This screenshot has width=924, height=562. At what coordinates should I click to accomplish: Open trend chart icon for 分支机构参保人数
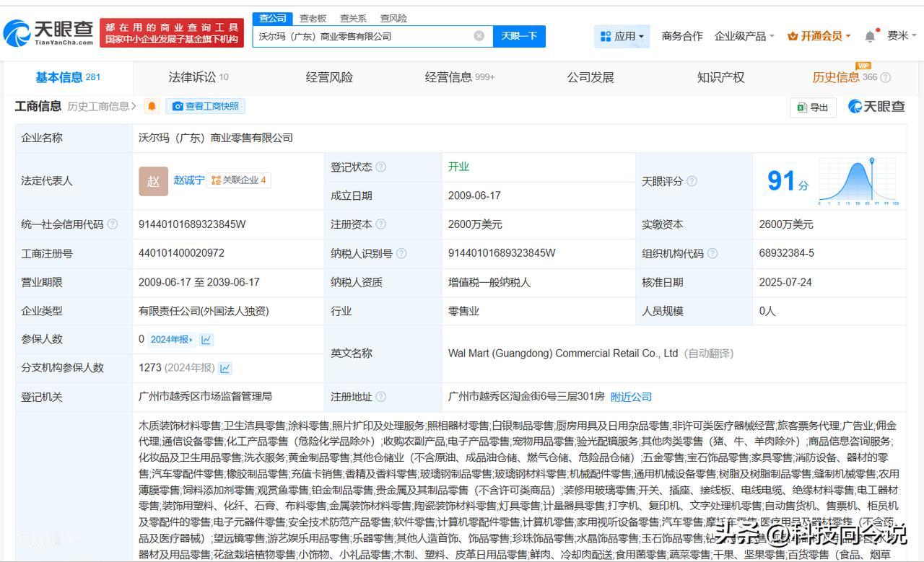pyautogui.click(x=225, y=368)
